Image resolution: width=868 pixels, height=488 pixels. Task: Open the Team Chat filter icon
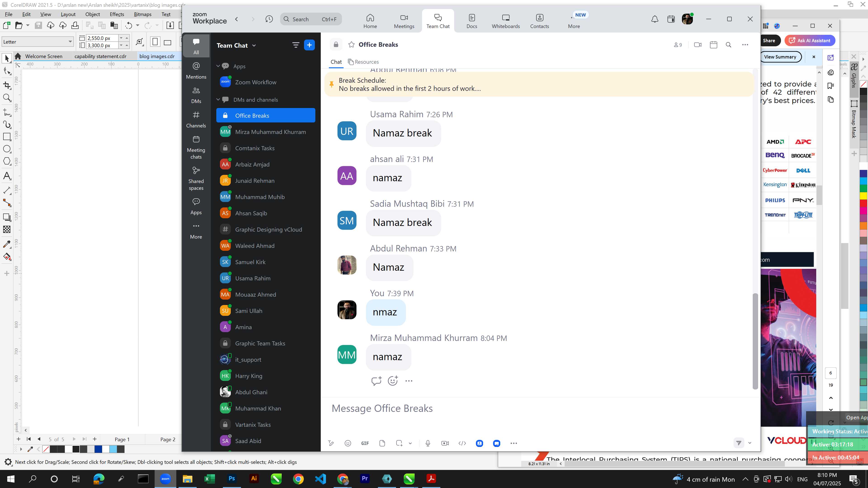(295, 45)
